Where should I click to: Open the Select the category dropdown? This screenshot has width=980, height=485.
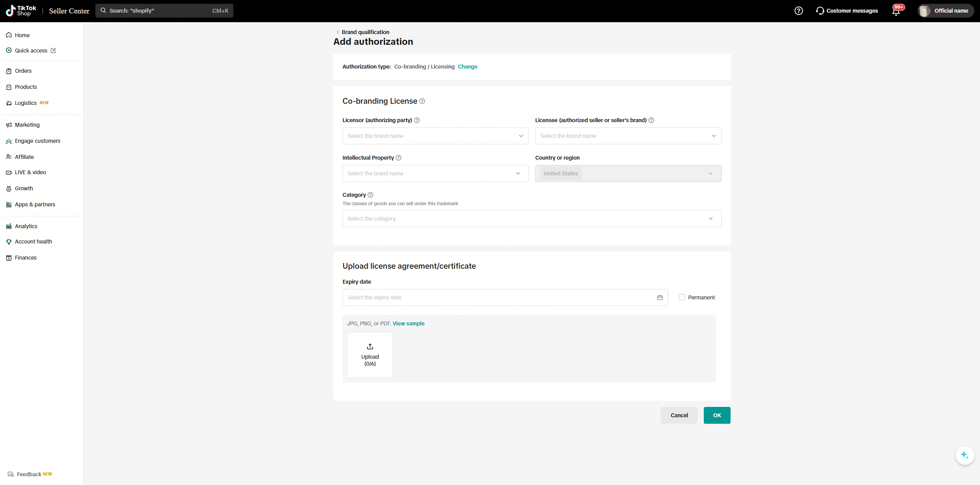(532, 219)
